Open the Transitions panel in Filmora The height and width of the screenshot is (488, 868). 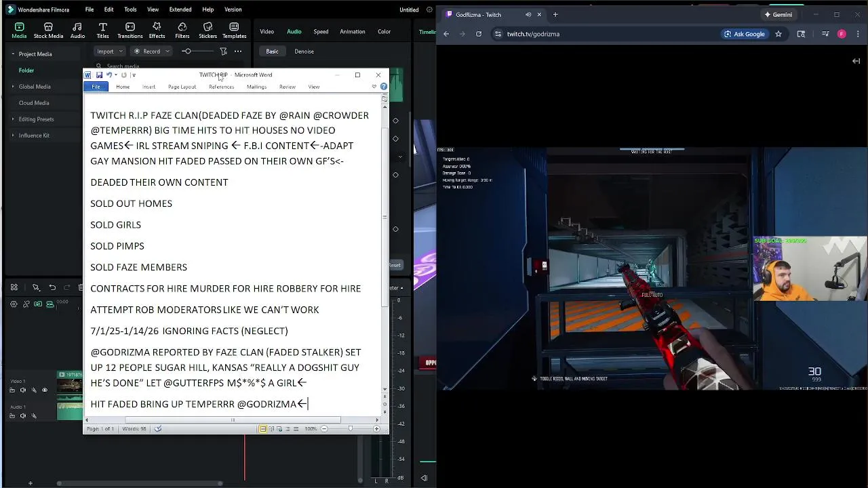[x=130, y=30]
